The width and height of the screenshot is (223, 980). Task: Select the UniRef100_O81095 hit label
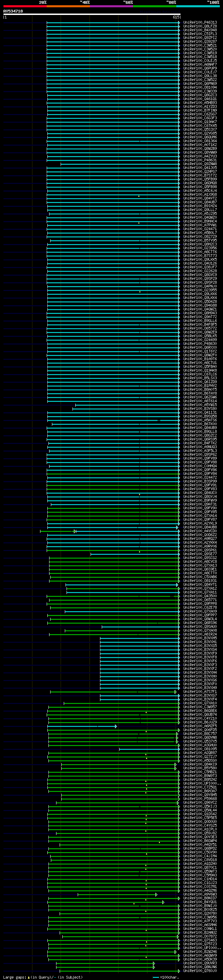coord(200,750)
